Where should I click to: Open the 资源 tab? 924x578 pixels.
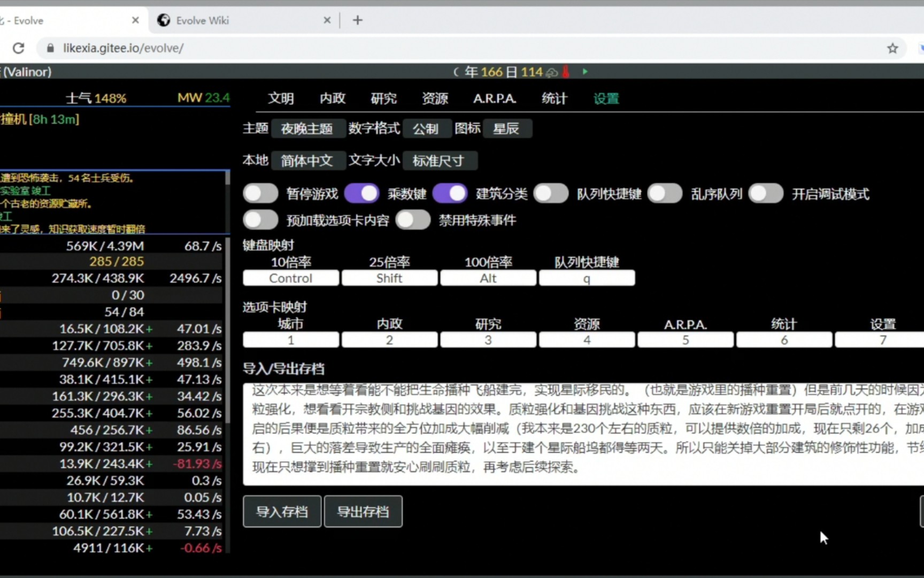tap(435, 98)
